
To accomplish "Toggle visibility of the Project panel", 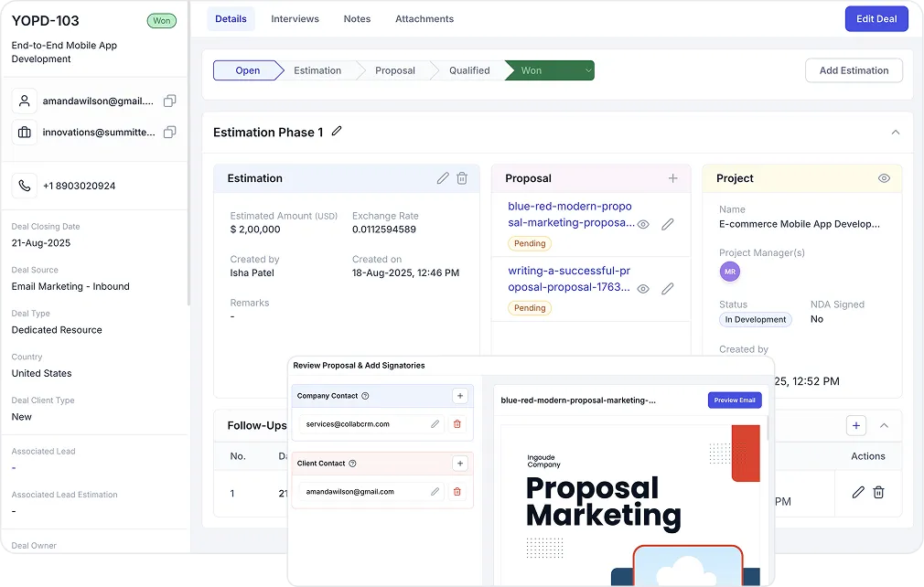I will pyautogui.click(x=884, y=178).
